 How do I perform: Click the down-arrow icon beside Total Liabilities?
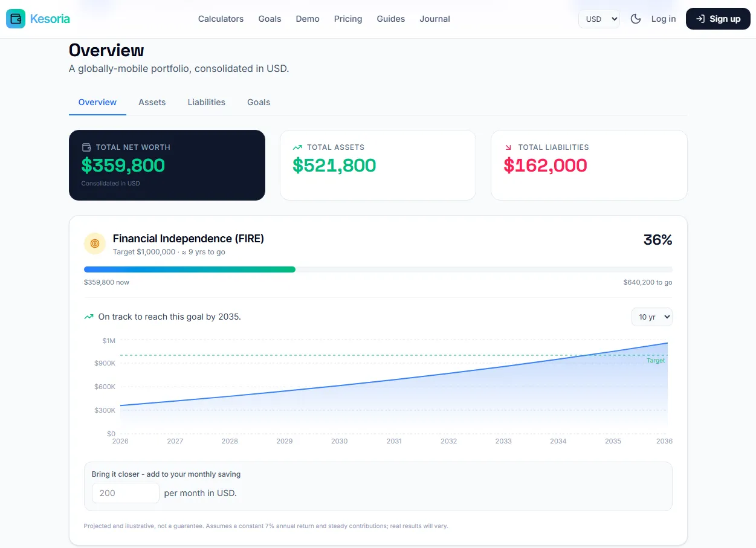(508, 147)
